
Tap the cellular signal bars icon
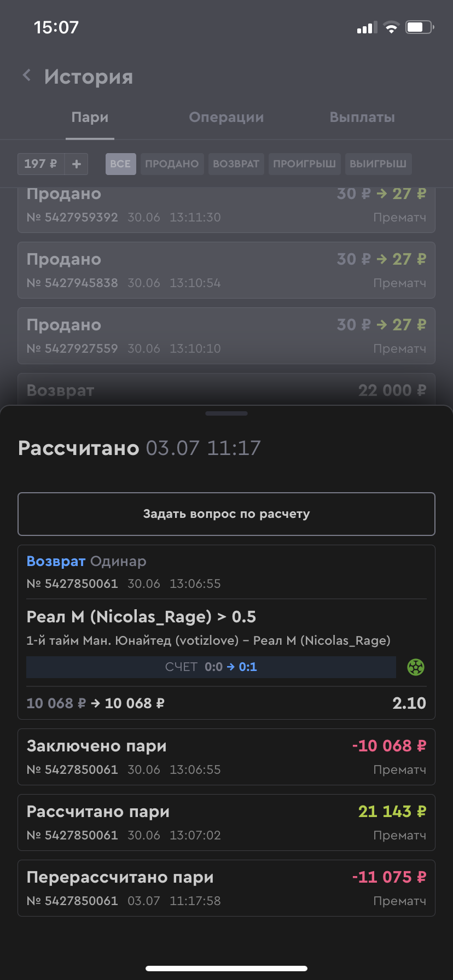tap(367, 27)
